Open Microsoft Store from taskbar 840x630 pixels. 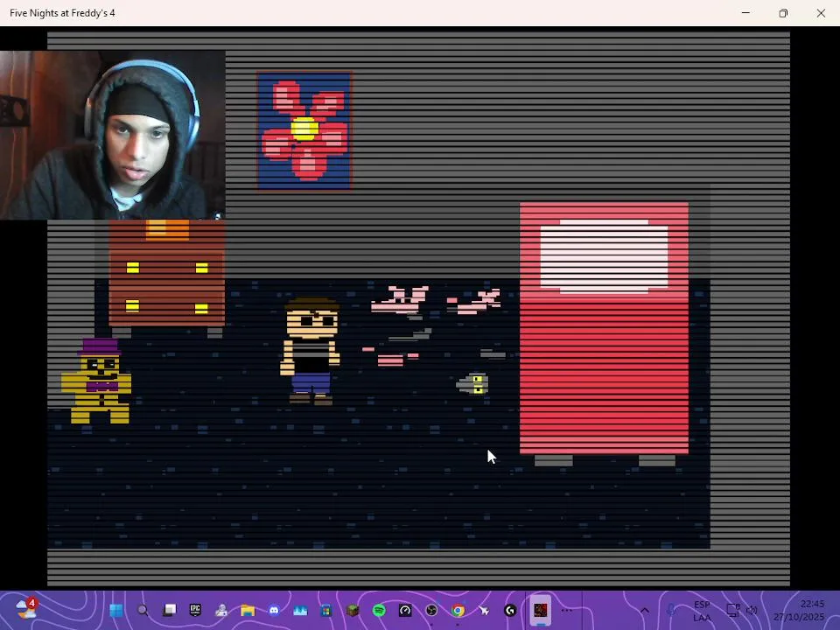pos(325,610)
